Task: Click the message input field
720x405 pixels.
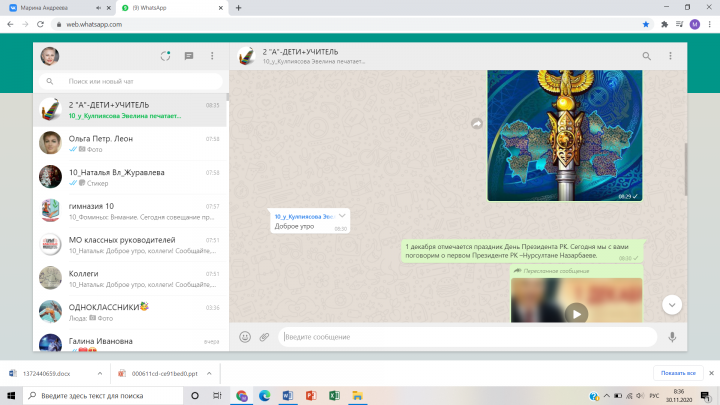Action: (x=467, y=337)
